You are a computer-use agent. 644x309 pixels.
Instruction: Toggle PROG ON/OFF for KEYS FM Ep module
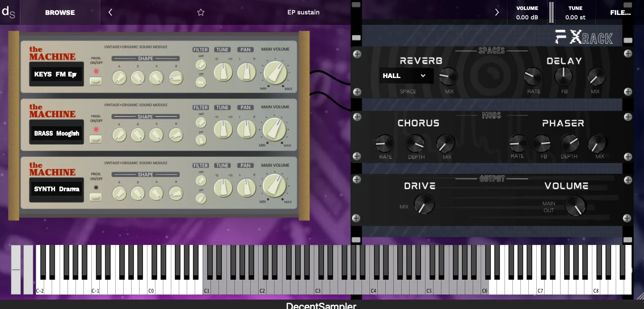click(x=96, y=81)
